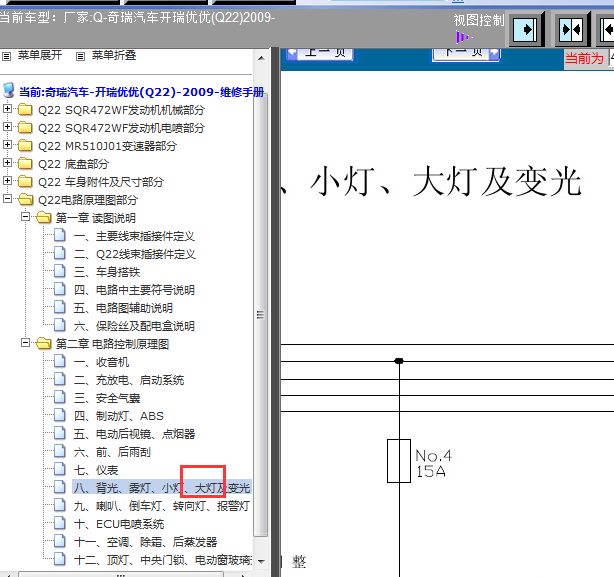The height and width of the screenshot is (577, 614).
Task: Click page icon of 一、主要线束插接件定义
Action: tap(60, 235)
